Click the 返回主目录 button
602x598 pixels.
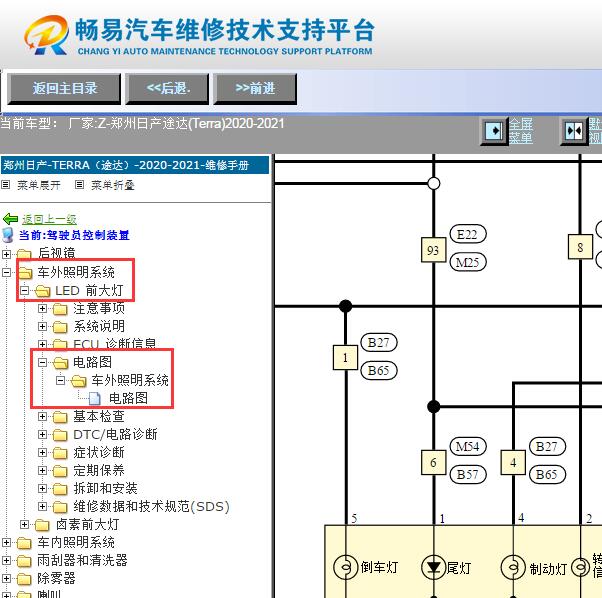pyautogui.click(x=64, y=89)
